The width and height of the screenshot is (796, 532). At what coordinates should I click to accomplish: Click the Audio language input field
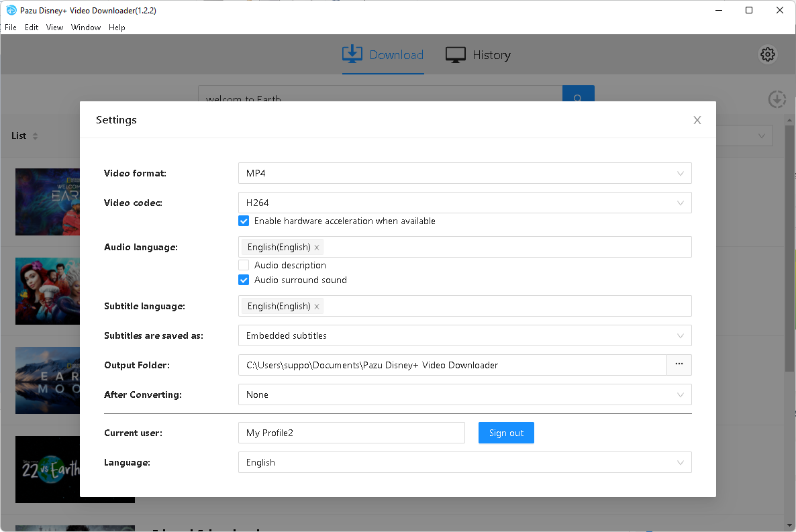(x=464, y=248)
